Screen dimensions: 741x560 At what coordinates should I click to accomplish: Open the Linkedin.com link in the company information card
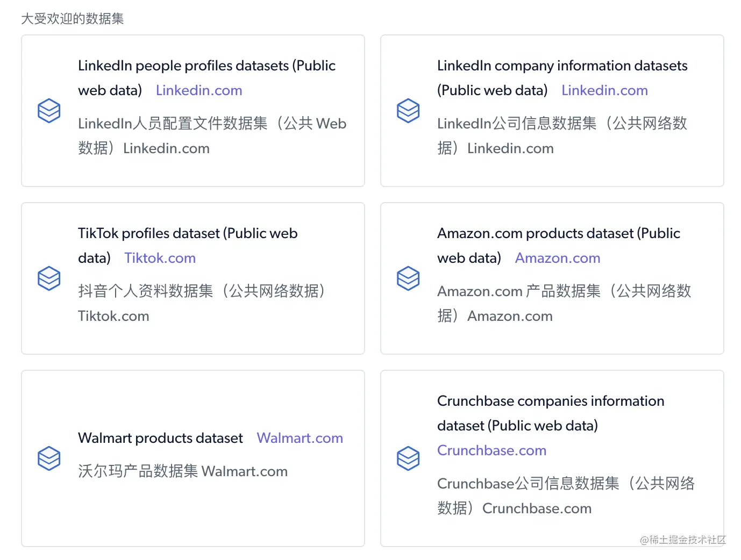(604, 90)
